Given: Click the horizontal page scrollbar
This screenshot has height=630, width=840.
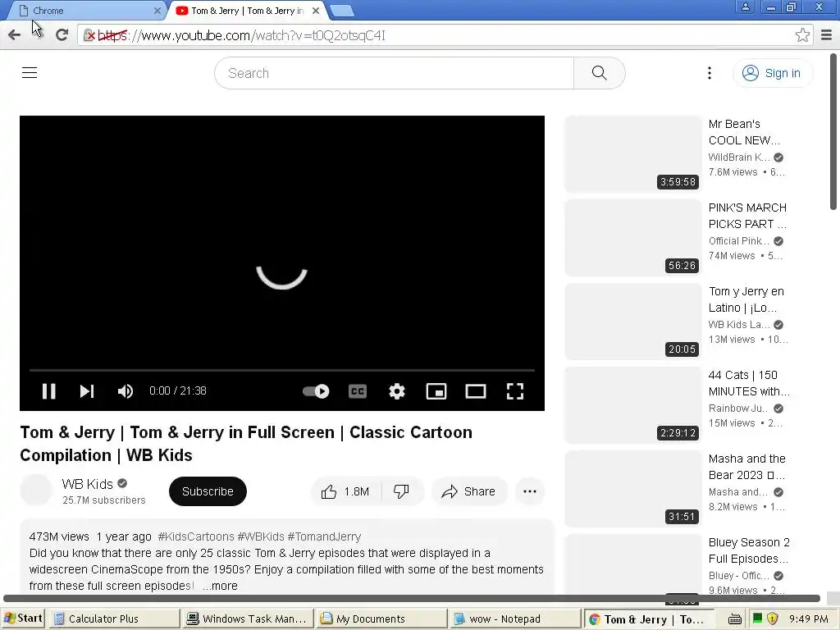Looking at the screenshot, I should 412,598.
